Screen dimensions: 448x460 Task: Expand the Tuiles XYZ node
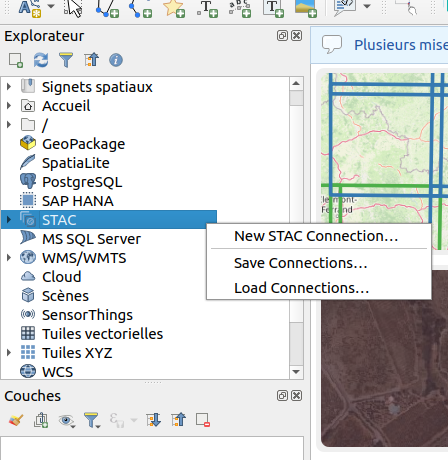coord(9,352)
